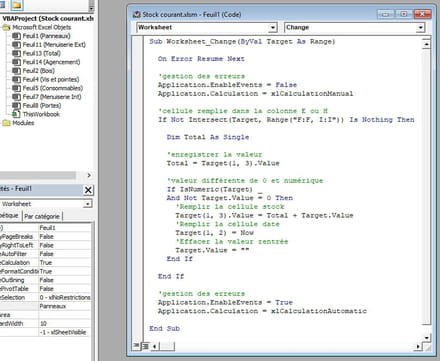This screenshot has height=361, width=440.
Task: Click the line Sub Worksheet_Change(ByVal Target As Range)
Action: 242,41
